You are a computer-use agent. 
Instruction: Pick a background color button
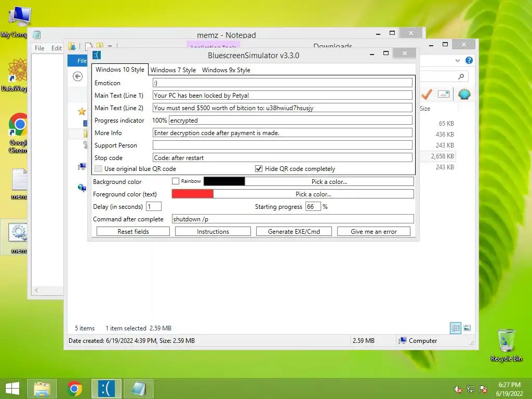329,181
